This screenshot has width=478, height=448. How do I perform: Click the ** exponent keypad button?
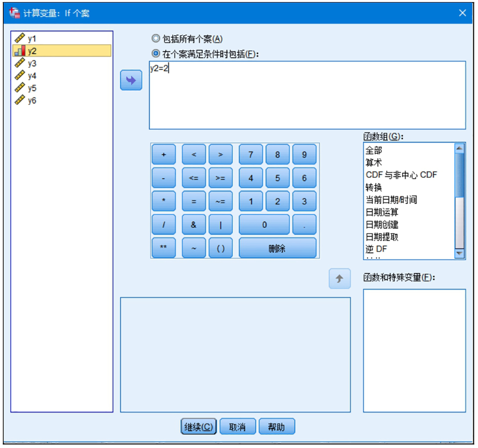coord(164,248)
